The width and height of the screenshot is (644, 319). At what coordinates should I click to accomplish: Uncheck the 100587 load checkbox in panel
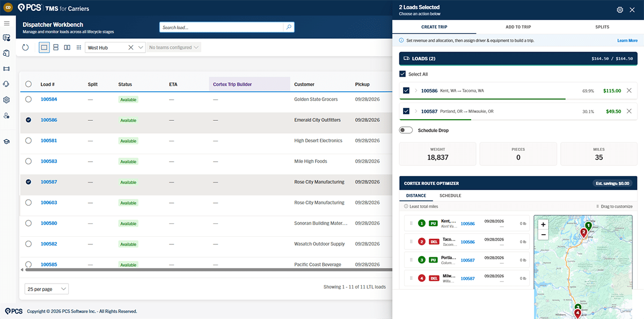click(x=406, y=111)
